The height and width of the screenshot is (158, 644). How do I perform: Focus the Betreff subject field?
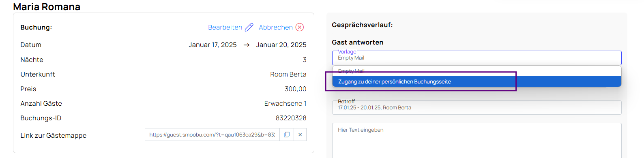[x=477, y=107]
